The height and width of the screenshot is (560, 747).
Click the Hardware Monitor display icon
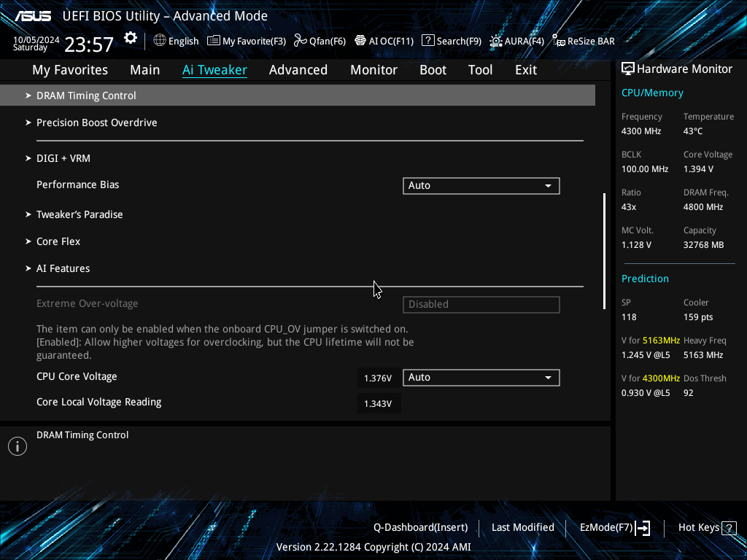tap(628, 69)
